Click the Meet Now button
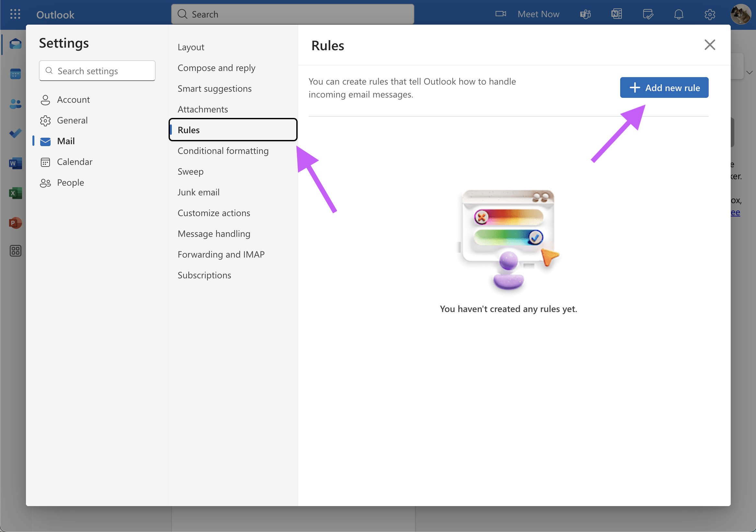This screenshot has width=756, height=532. tap(528, 14)
